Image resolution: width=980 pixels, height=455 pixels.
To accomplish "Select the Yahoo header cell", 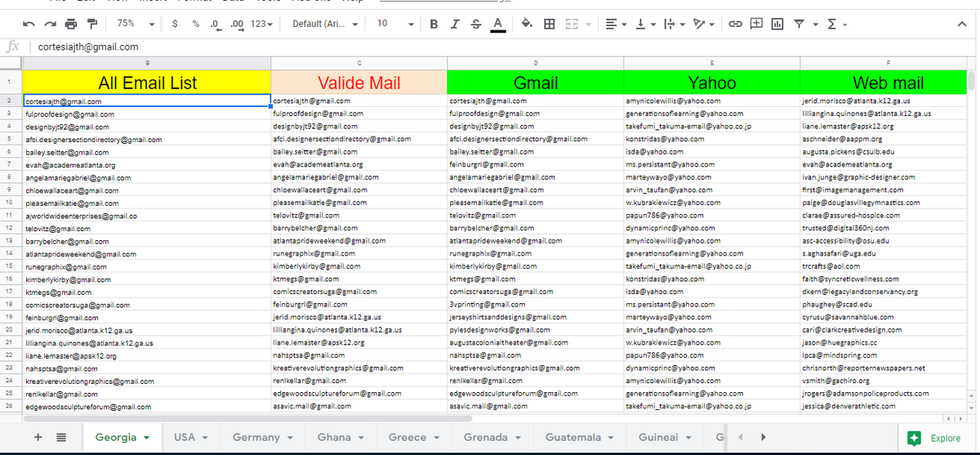I will click(x=711, y=83).
